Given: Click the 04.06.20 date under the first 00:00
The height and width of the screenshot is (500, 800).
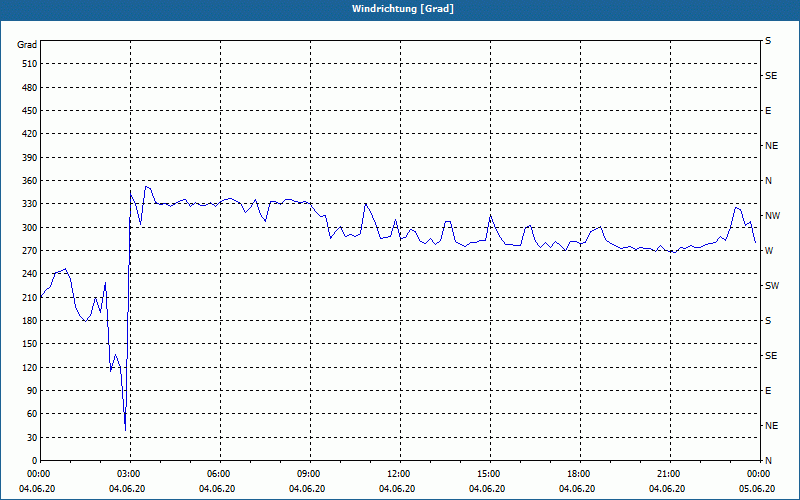Looking at the screenshot, I should tap(37, 489).
